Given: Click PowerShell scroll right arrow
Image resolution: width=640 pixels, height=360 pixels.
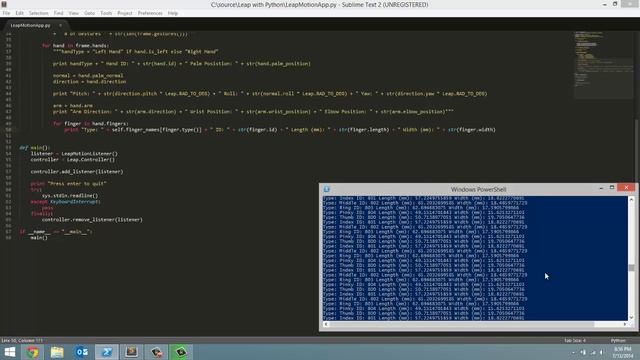Looking at the screenshot, I should pos(625,324).
